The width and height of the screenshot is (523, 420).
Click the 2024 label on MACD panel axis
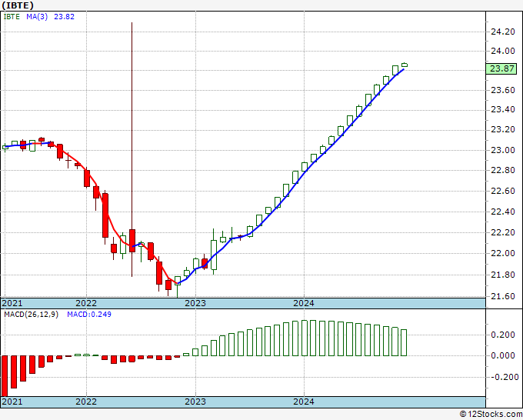point(304,402)
